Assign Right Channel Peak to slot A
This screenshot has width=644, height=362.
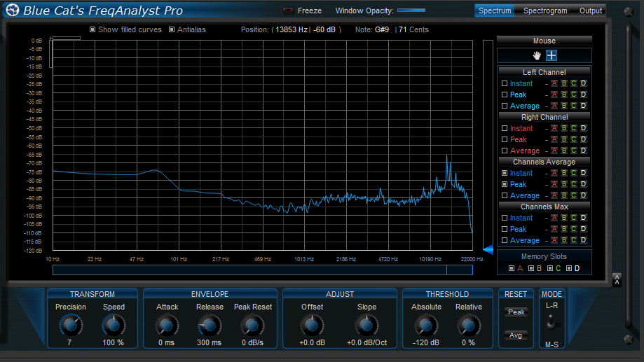(x=554, y=139)
